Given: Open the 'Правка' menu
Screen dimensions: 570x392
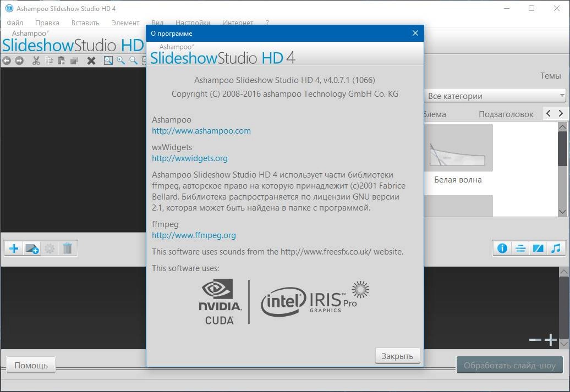Looking at the screenshot, I should pyautogui.click(x=47, y=23).
